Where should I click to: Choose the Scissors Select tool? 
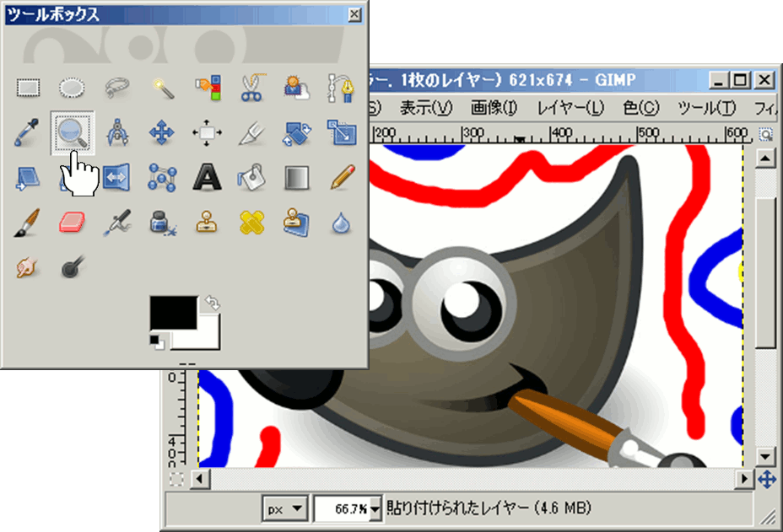coord(251,86)
